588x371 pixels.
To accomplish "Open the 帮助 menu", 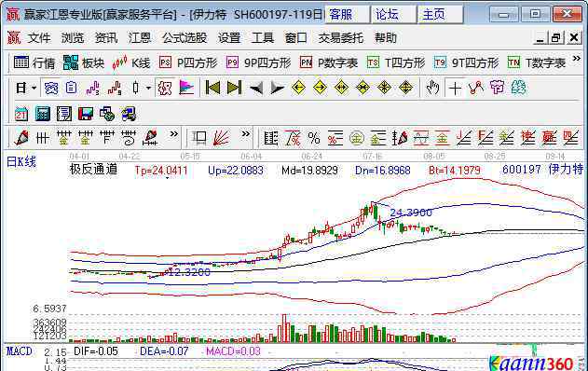I will (x=386, y=38).
